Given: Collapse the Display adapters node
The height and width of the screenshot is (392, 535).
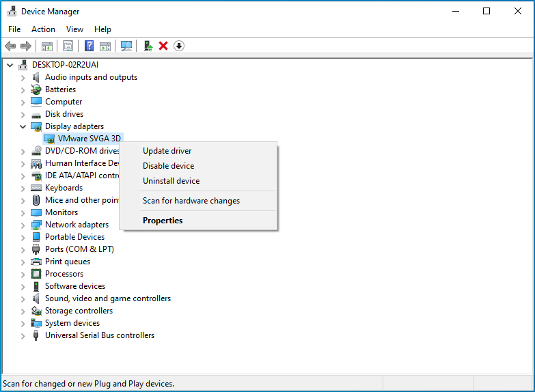Looking at the screenshot, I should coord(23,126).
